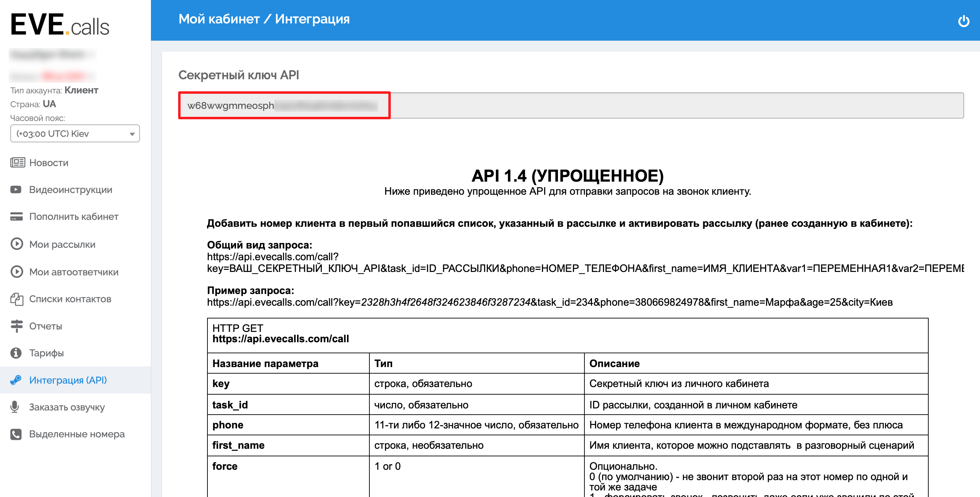The image size is (980, 497).
Task: Open Выделенные номера page
Action: [77, 434]
